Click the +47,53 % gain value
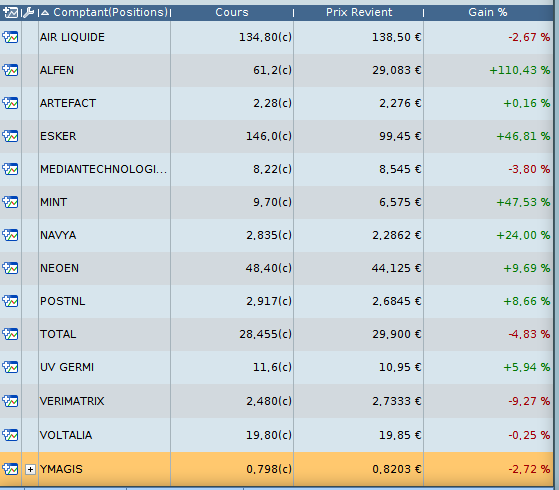The image size is (559, 490). [x=523, y=202]
